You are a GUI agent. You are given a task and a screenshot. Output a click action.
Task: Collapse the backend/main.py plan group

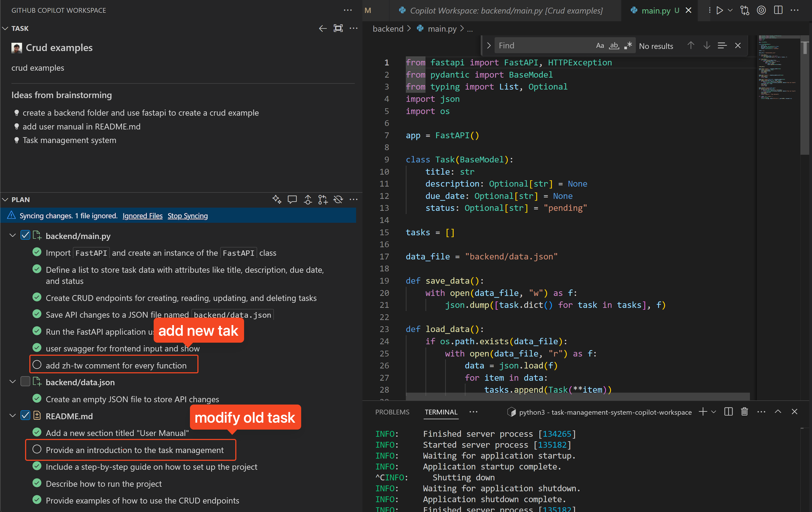coord(13,235)
